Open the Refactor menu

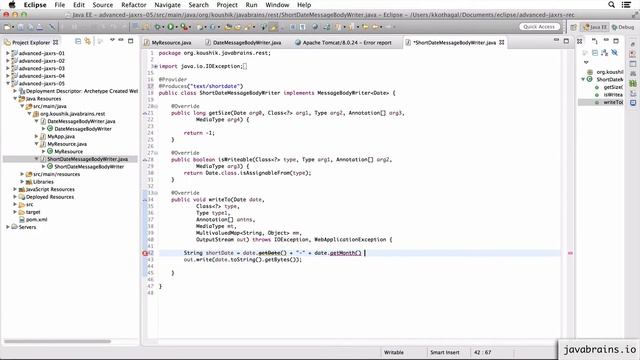click(x=133, y=5)
